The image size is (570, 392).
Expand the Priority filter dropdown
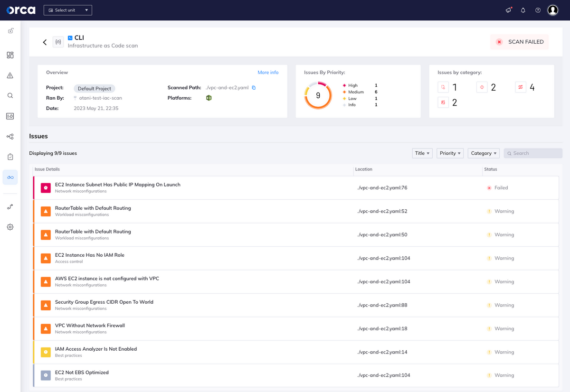click(x=450, y=153)
